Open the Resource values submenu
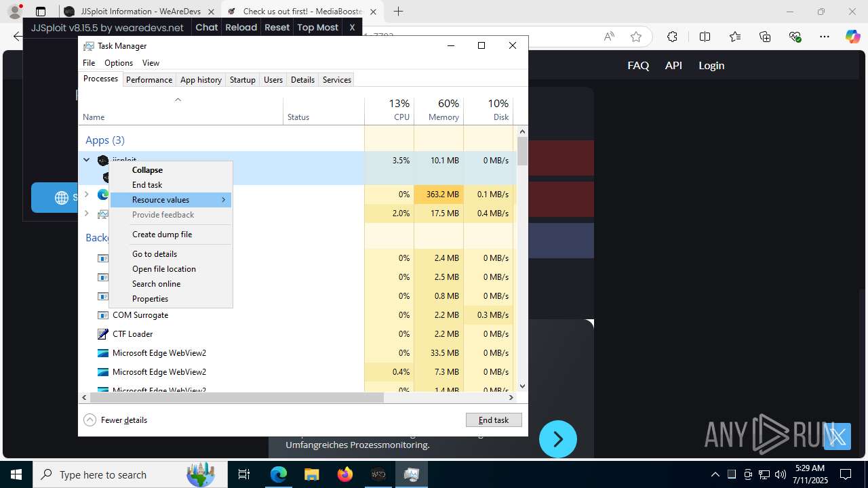The image size is (868, 488). (x=171, y=200)
